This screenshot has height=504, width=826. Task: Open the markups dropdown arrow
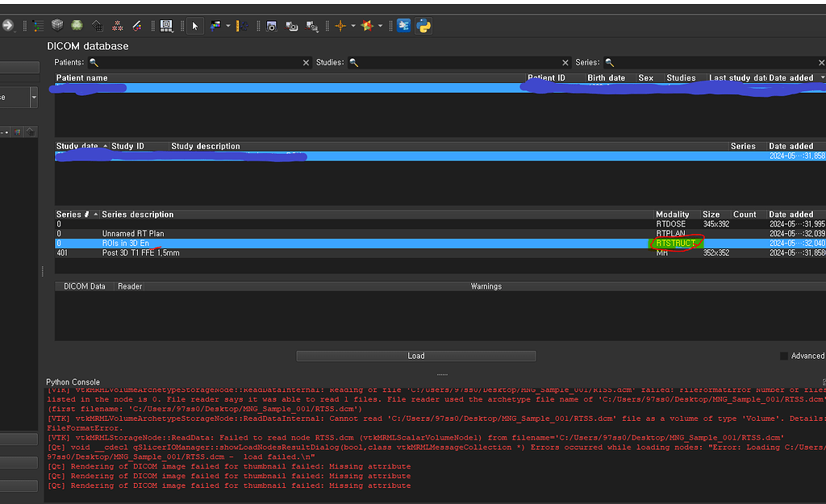[x=380, y=25]
